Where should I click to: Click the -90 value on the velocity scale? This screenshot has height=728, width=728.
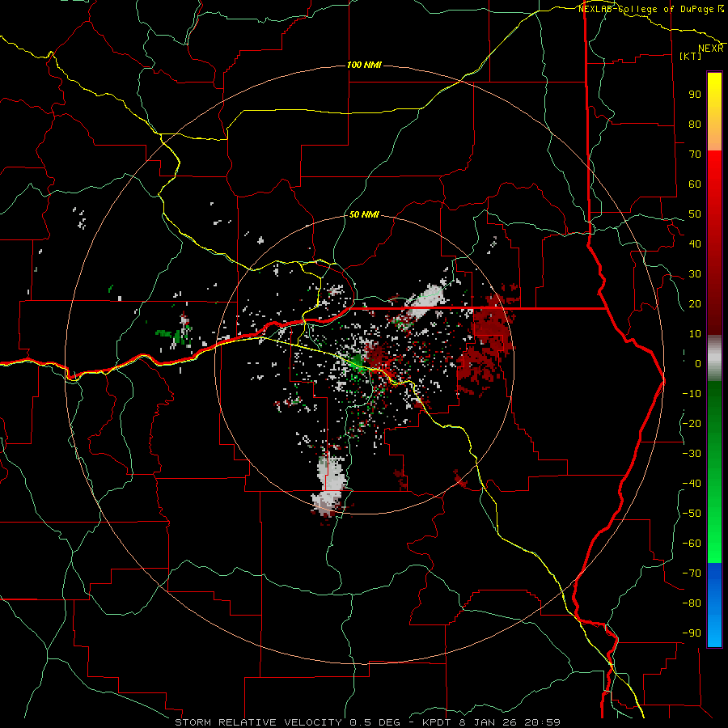tap(692, 633)
